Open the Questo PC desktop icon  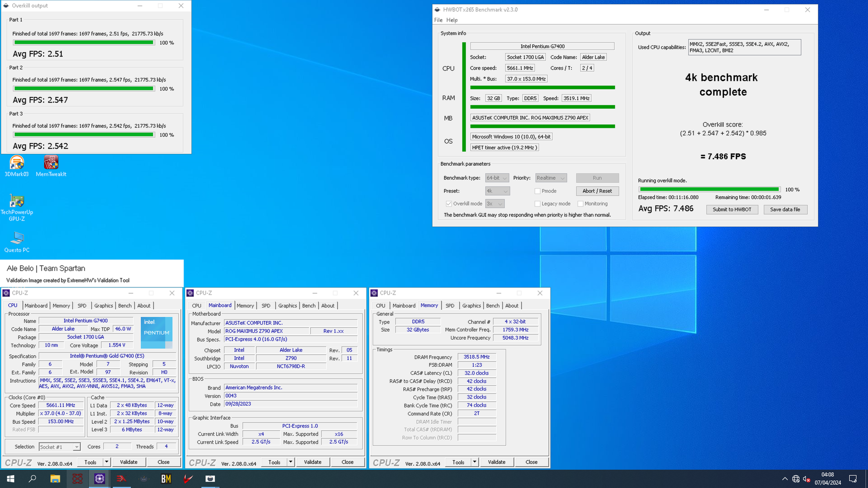point(17,242)
